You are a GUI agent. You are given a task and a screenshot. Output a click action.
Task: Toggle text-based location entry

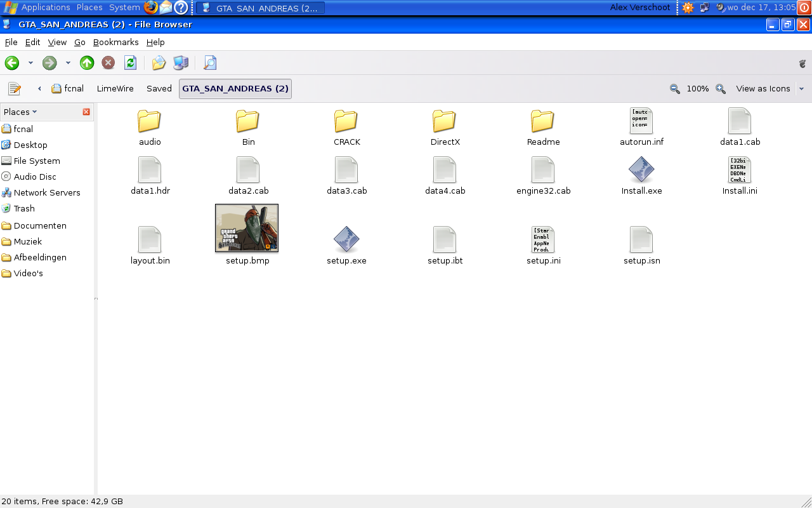[x=15, y=89]
